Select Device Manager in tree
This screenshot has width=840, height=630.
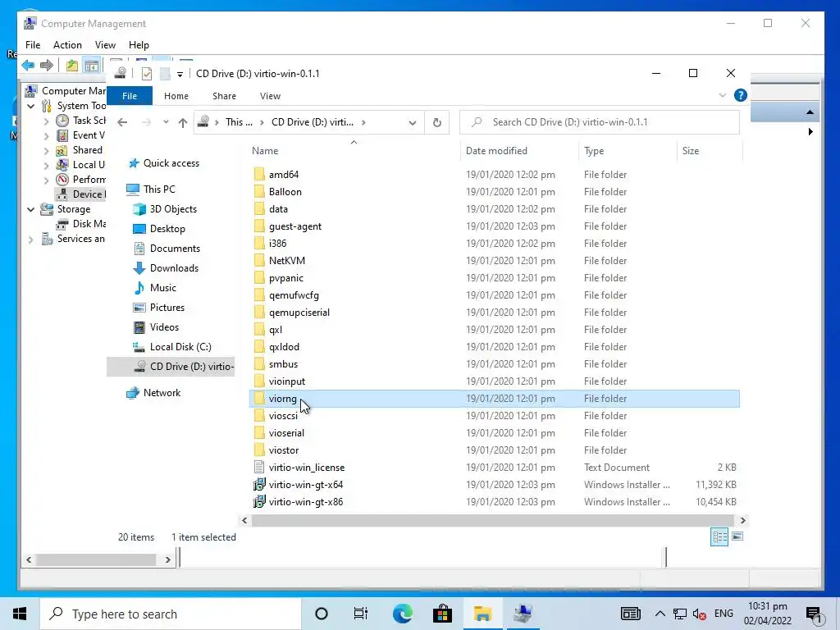click(x=80, y=194)
